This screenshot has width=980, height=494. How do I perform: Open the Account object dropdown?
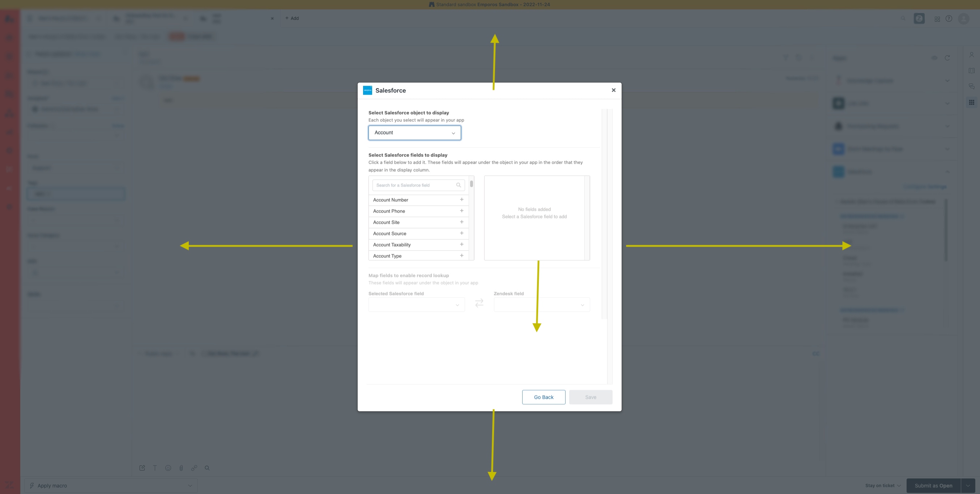tap(415, 133)
